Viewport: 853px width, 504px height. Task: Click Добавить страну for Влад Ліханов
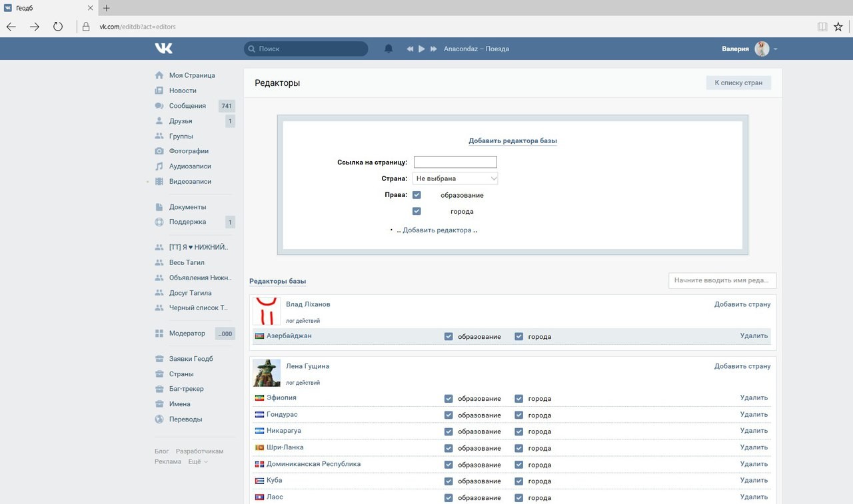[742, 304]
